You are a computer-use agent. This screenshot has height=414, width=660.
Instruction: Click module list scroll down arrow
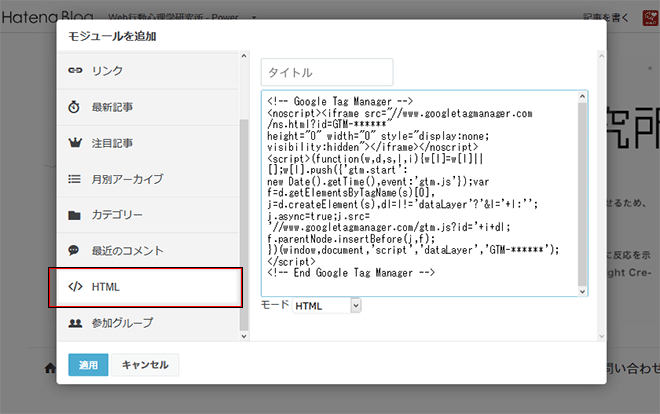coord(244,336)
